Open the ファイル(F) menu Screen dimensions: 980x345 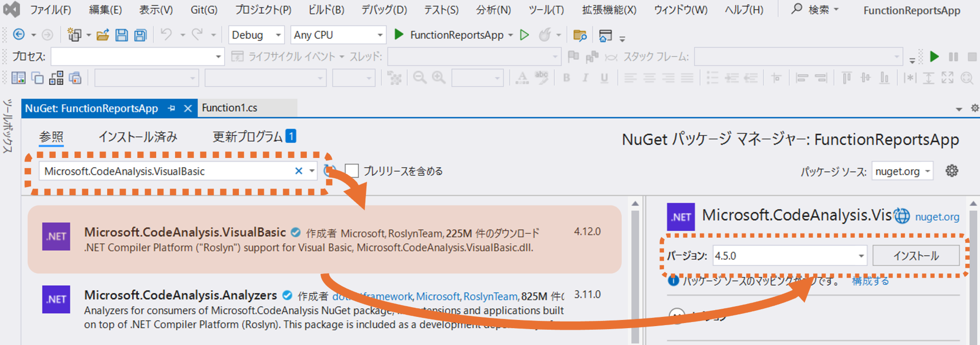50,10
